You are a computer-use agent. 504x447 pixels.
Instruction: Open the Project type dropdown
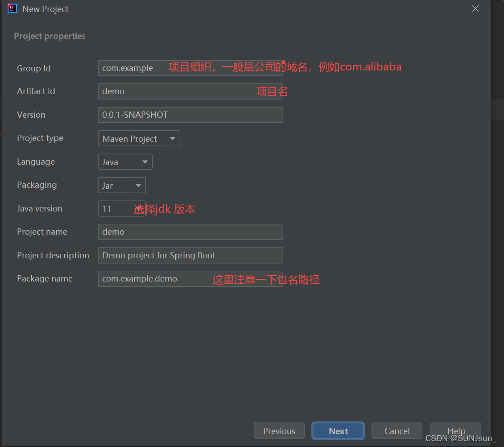138,138
